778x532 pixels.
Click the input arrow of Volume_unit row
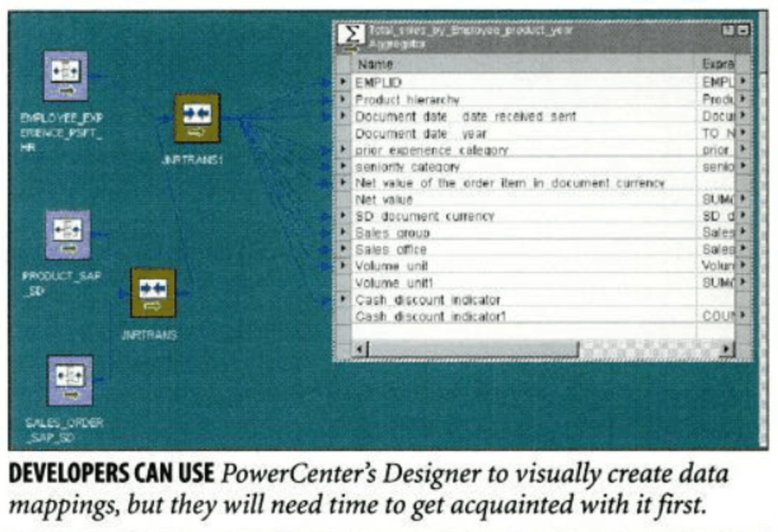tap(344, 266)
